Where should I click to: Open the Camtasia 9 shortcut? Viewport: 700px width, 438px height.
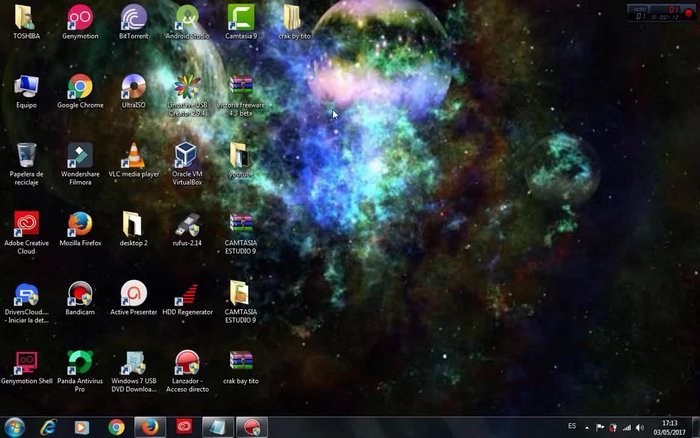coord(240,17)
